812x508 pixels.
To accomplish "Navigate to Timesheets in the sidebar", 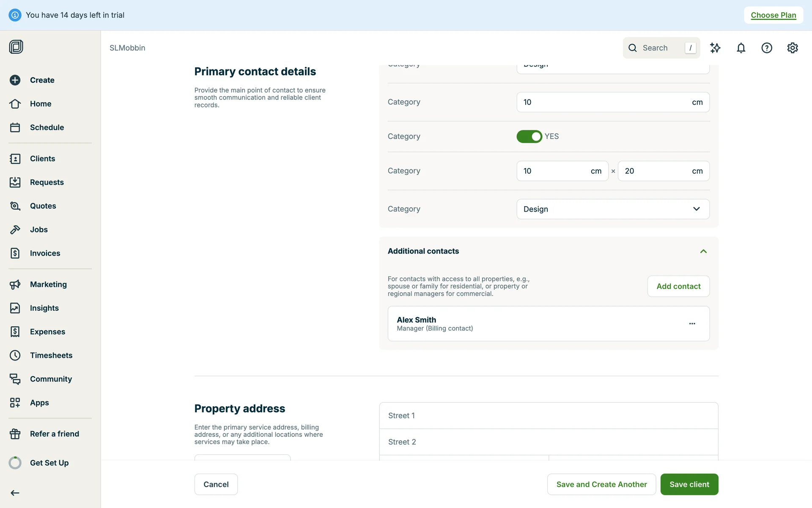I will (x=51, y=355).
